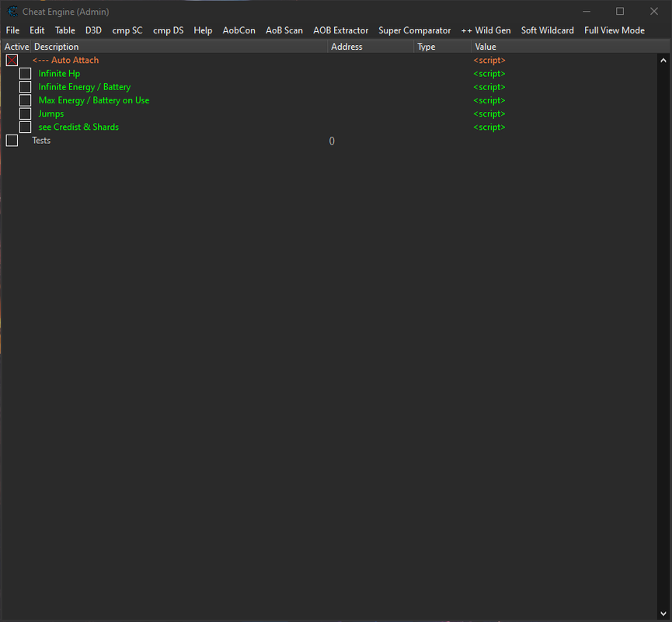Open the ++ Wild Gen menu
The width and height of the screenshot is (672, 622).
[x=486, y=30]
